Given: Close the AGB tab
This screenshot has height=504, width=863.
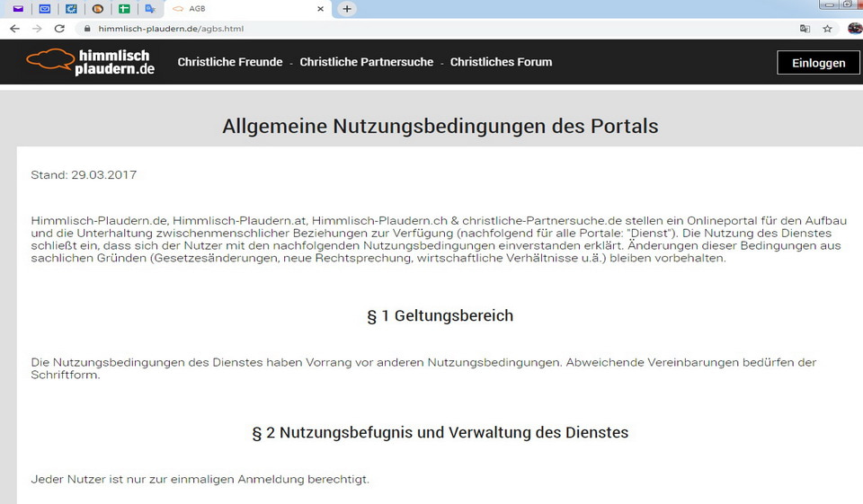Looking at the screenshot, I should coord(320,9).
